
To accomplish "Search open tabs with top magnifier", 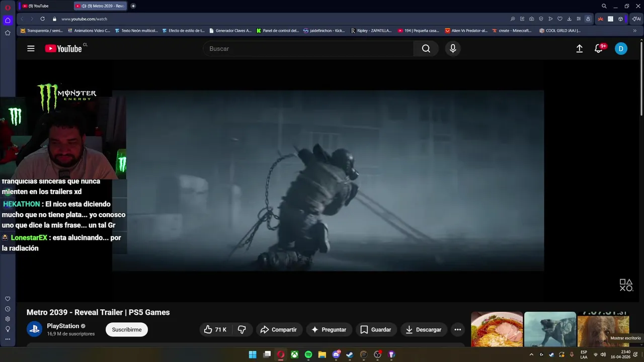I will tap(604, 6).
